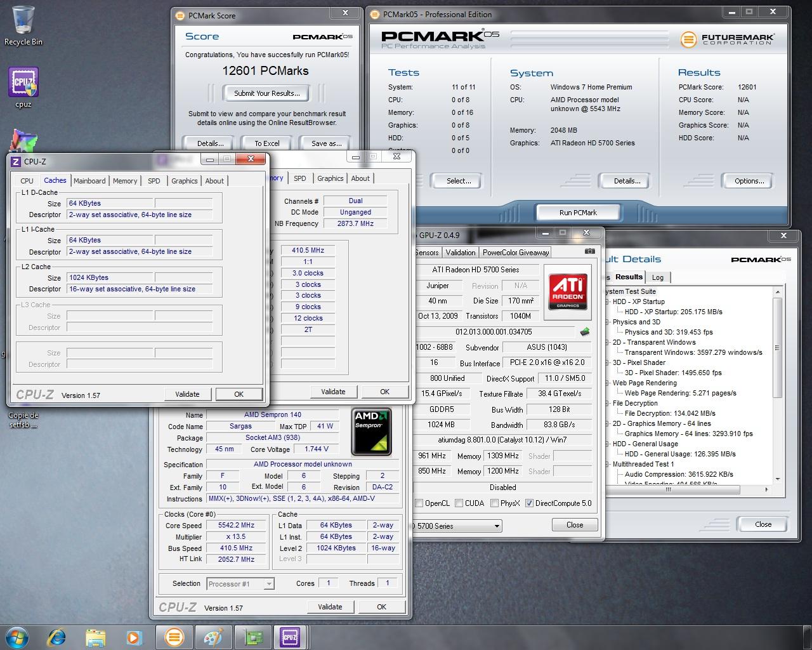Click Validate in CPU-Z Caches window
812x650 pixels.
pyautogui.click(x=187, y=394)
